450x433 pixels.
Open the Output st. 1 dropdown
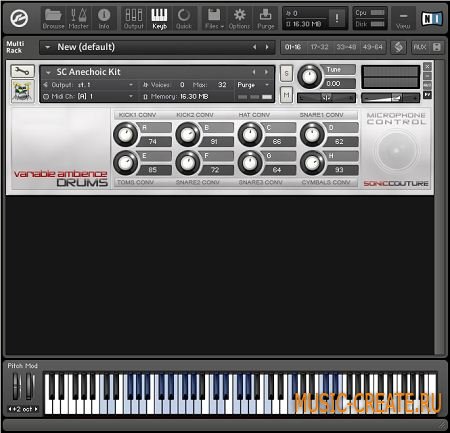point(88,85)
